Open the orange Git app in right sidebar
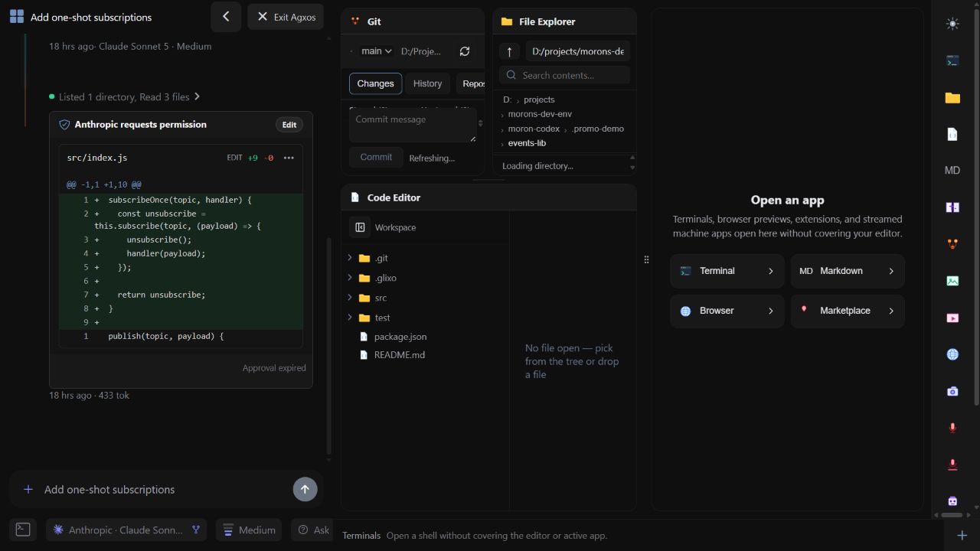The image size is (980, 551). coord(952,244)
